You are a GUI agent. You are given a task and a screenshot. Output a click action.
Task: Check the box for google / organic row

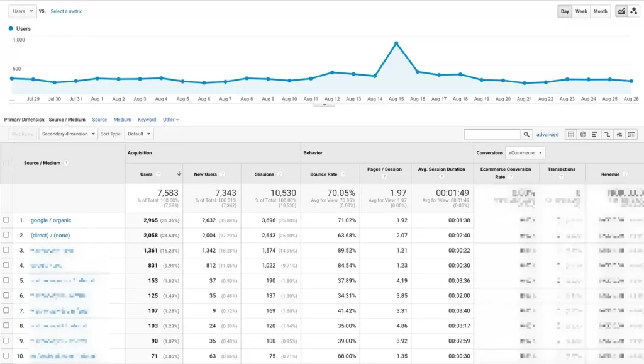[x=6, y=220]
